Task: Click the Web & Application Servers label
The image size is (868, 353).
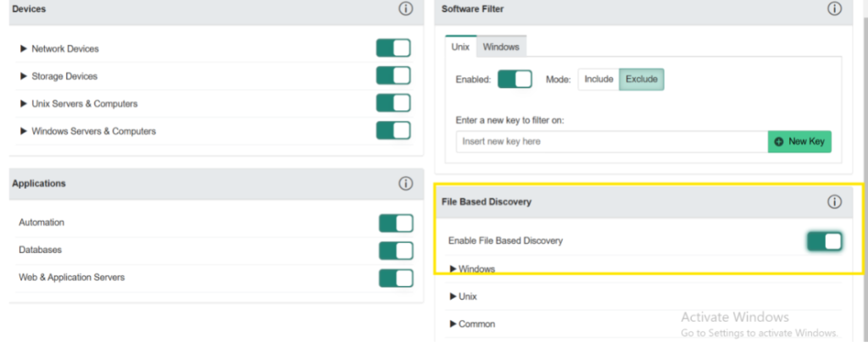Action: coord(72,278)
